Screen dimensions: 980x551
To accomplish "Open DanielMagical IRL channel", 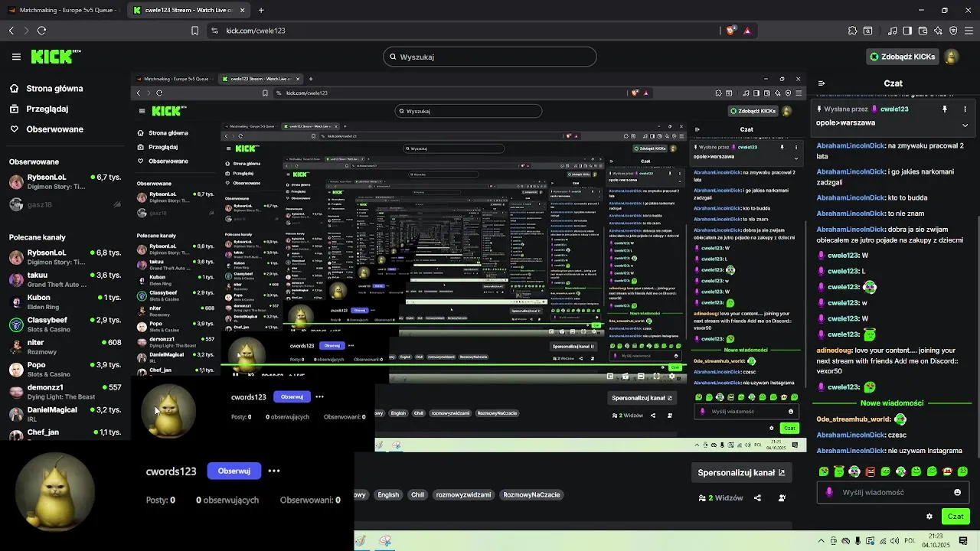I will point(65,414).
